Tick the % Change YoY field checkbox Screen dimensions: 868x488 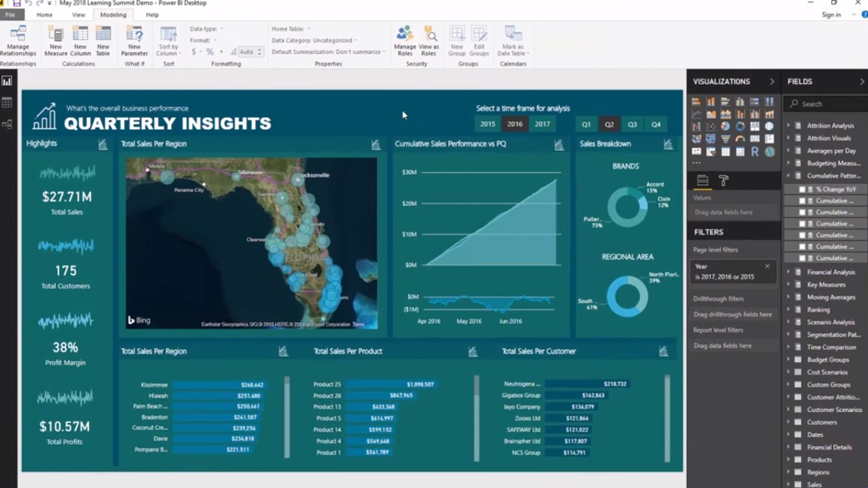pos(802,190)
